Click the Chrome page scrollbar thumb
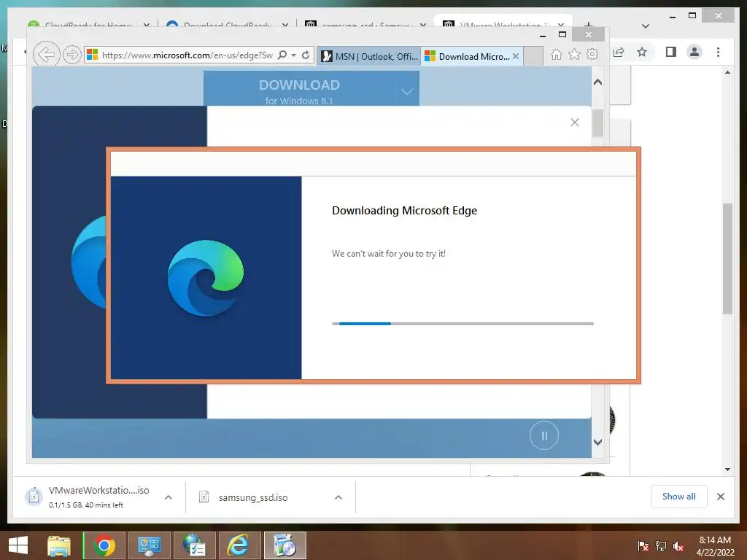Screen dimensions: 747x560 click(727, 259)
